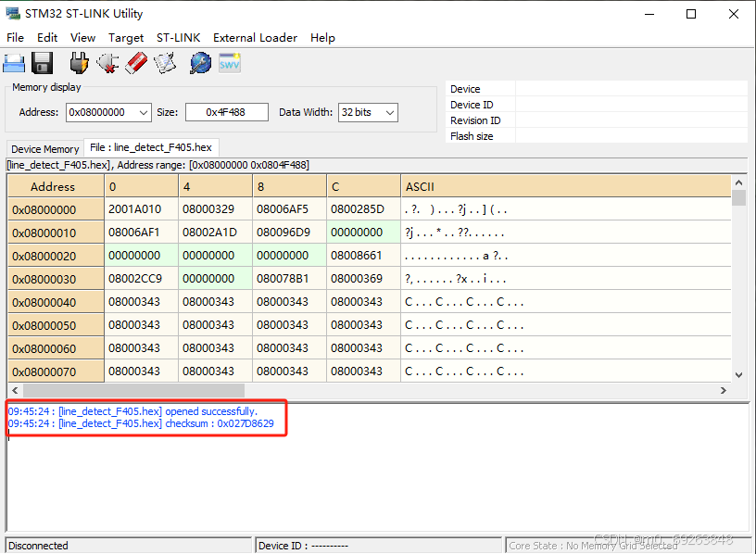Image resolution: width=756 pixels, height=554 pixels.
Task: Click the row address 0x08000060
Action: (56, 348)
